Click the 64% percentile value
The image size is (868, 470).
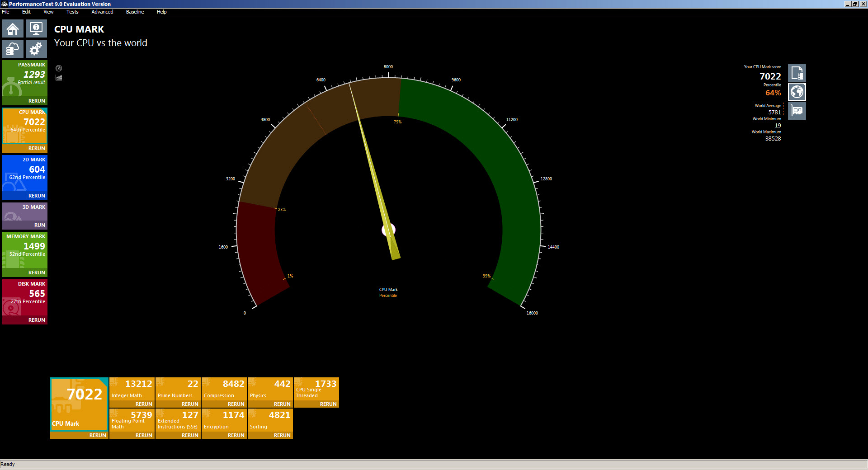(773, 93)
